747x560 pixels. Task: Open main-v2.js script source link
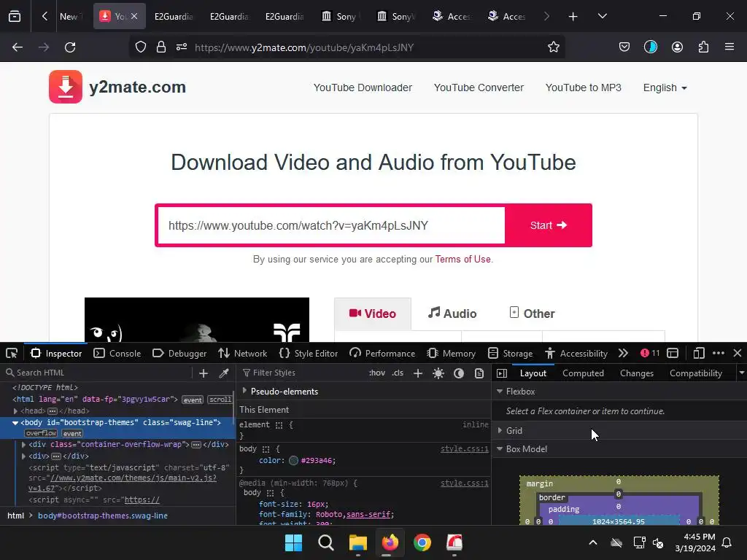133,478
